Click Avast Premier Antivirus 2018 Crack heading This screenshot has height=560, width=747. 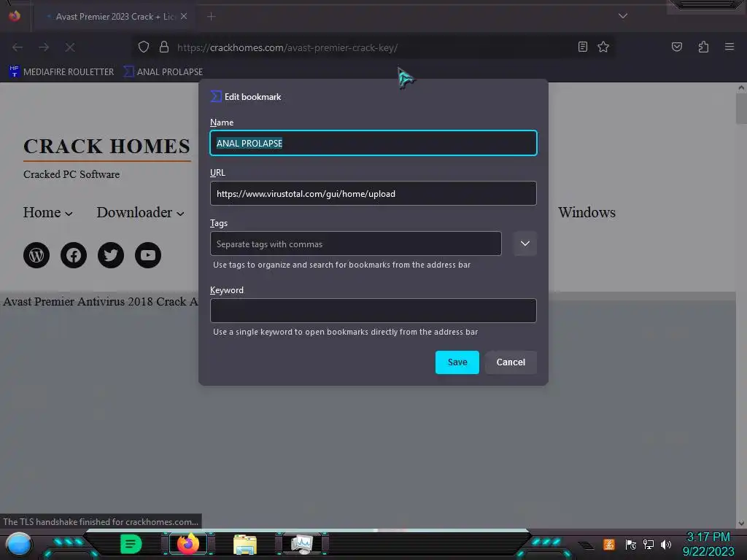point(101,301)
